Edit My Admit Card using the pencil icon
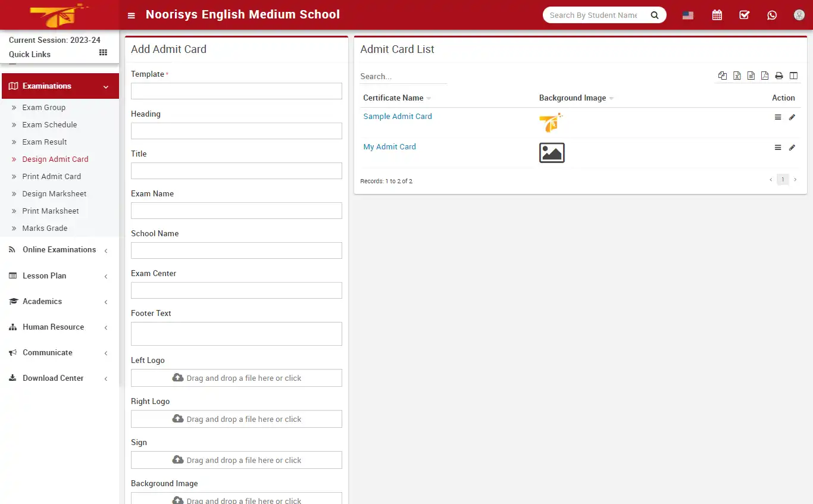 pyautogui.click(x=792, y=147)
